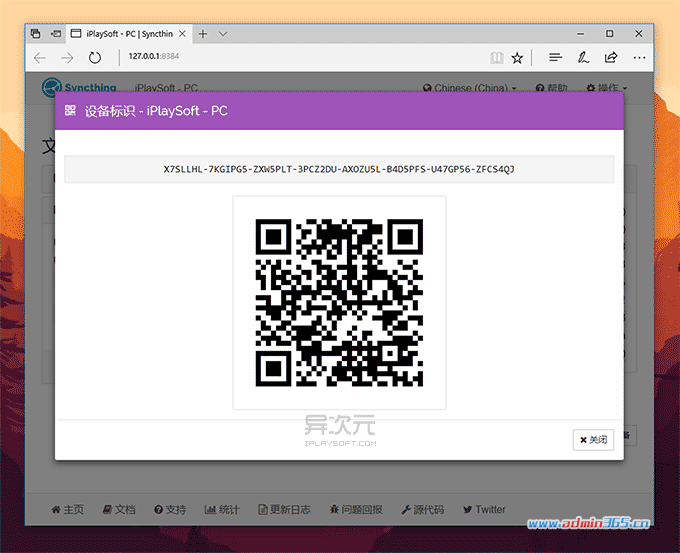
Task: Open the 帮助 help link
Action: point(551,88)
